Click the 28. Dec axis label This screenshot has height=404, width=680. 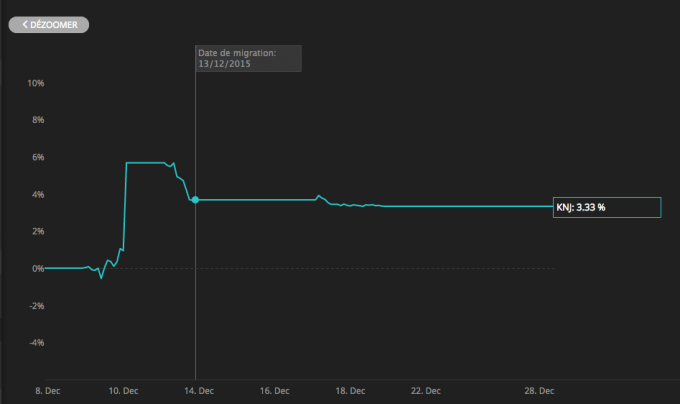(539, 391)
